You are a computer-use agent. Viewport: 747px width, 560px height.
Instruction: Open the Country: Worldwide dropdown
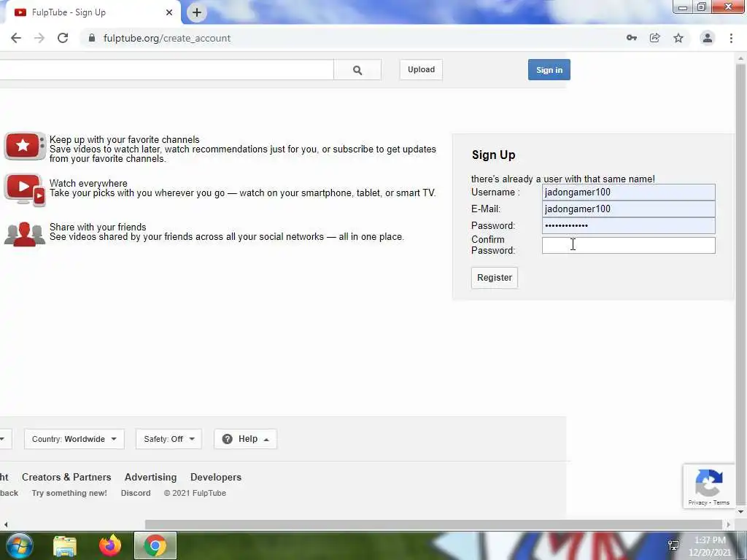click(x=74, y=439)
